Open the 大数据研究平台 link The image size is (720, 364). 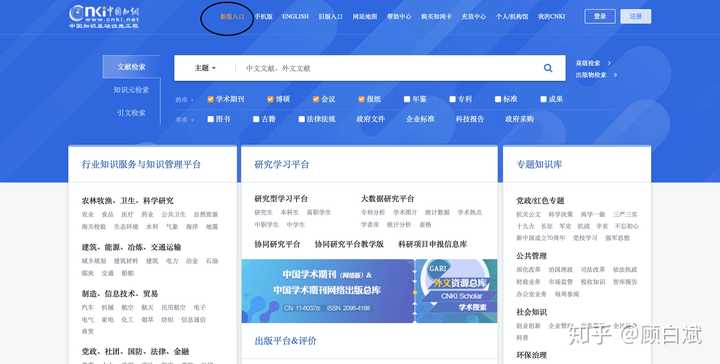click(387, 198)
